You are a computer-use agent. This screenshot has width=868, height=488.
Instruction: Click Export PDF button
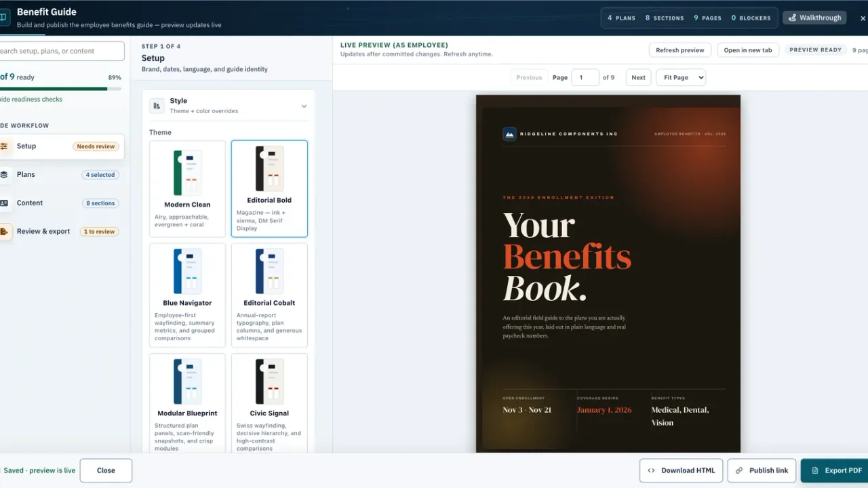click(x=834, y=470)
